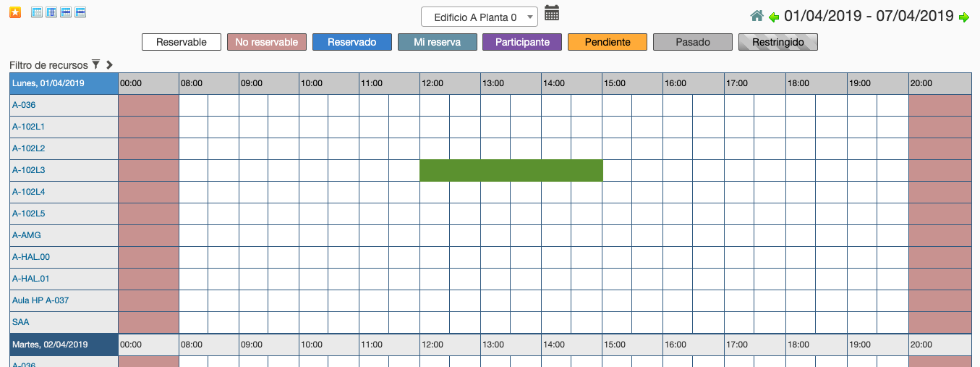This screenshot has height=367, width=980.
Task: Open resource A-102L3 details link
Action: (28, 170)
